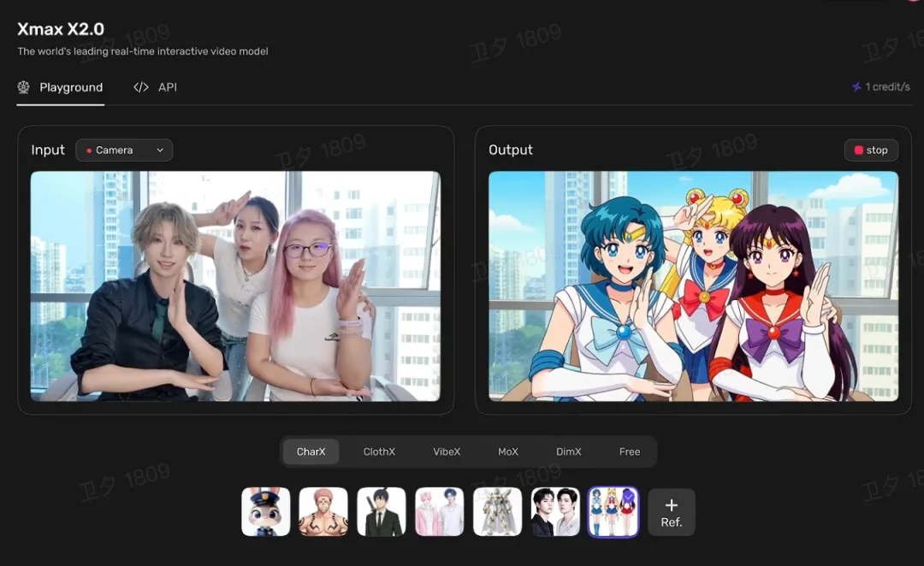Choose the police bunny character thumbnail
924x566 pixels.
coord(266,511)
